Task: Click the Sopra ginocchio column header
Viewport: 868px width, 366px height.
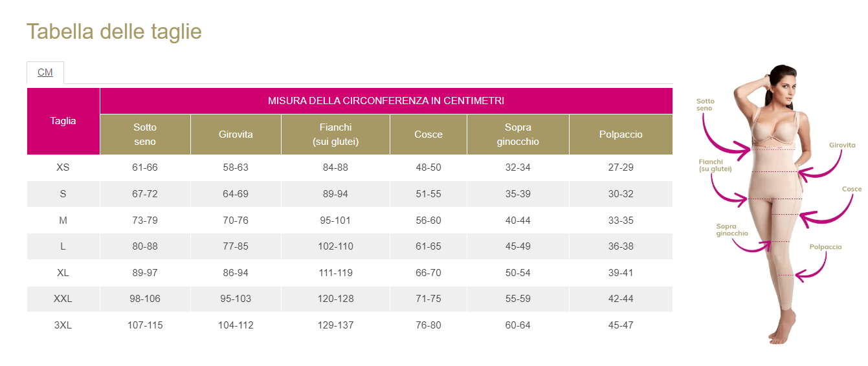Action: click(x=518, y=135)
